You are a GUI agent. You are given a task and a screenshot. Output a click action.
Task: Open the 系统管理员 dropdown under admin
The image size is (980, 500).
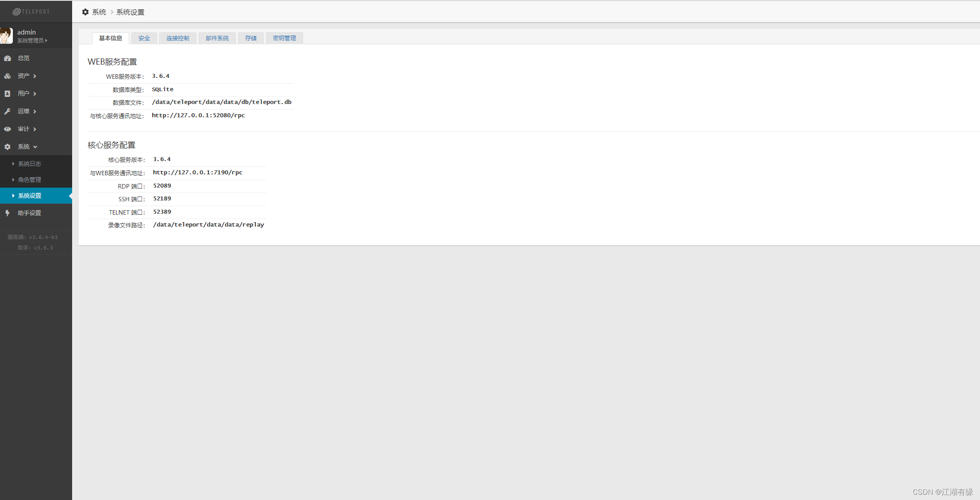coord(32,40)
